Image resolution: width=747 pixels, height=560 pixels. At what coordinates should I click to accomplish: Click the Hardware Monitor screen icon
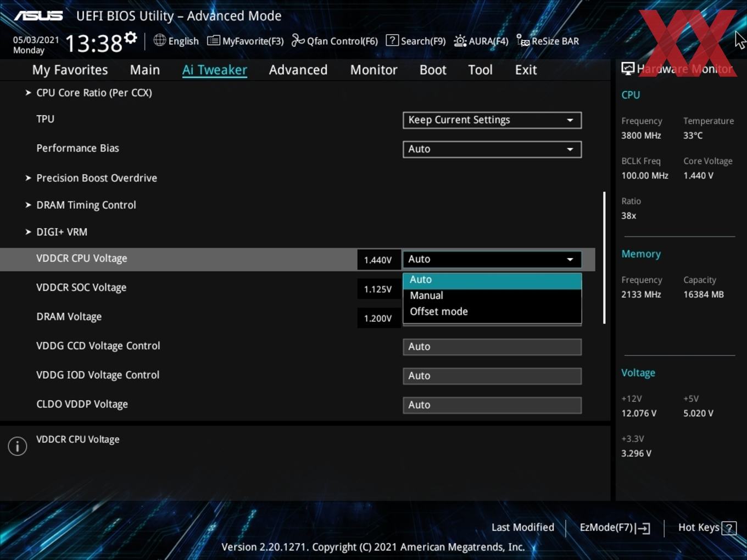click(628, 69)
